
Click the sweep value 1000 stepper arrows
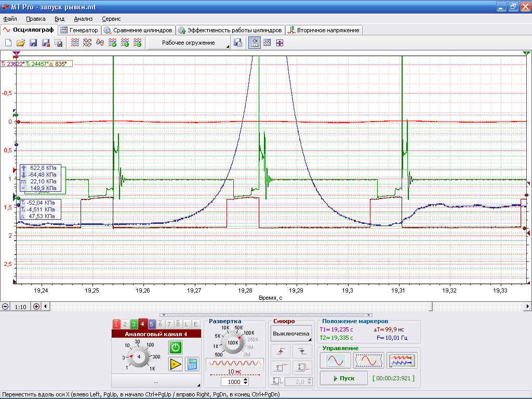(x=246, y=382)
